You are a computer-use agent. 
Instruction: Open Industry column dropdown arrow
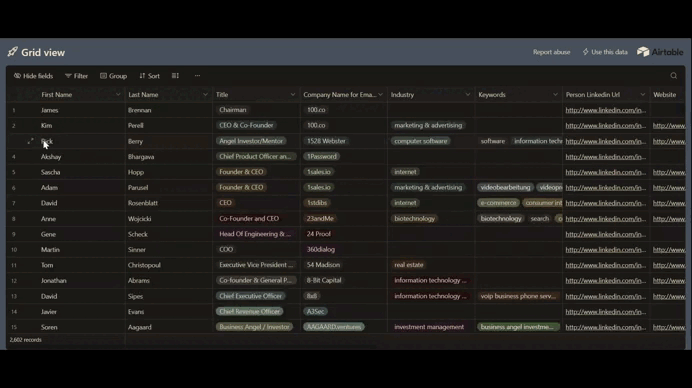tap(467, 94)
